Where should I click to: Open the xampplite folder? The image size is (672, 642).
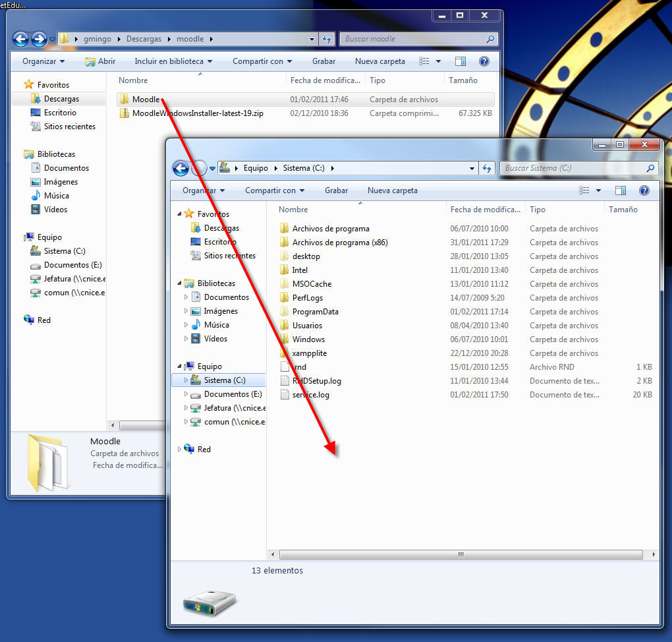point(309,353)
